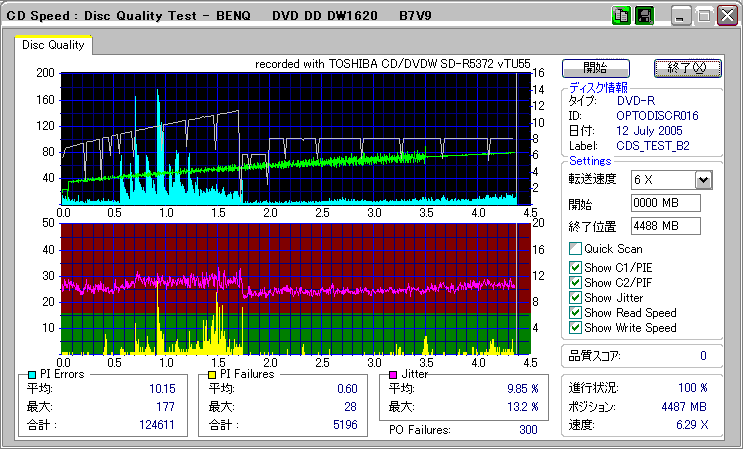
Task: Click the yellow PI Failures color swatch
Action: [x=211, y=374]
